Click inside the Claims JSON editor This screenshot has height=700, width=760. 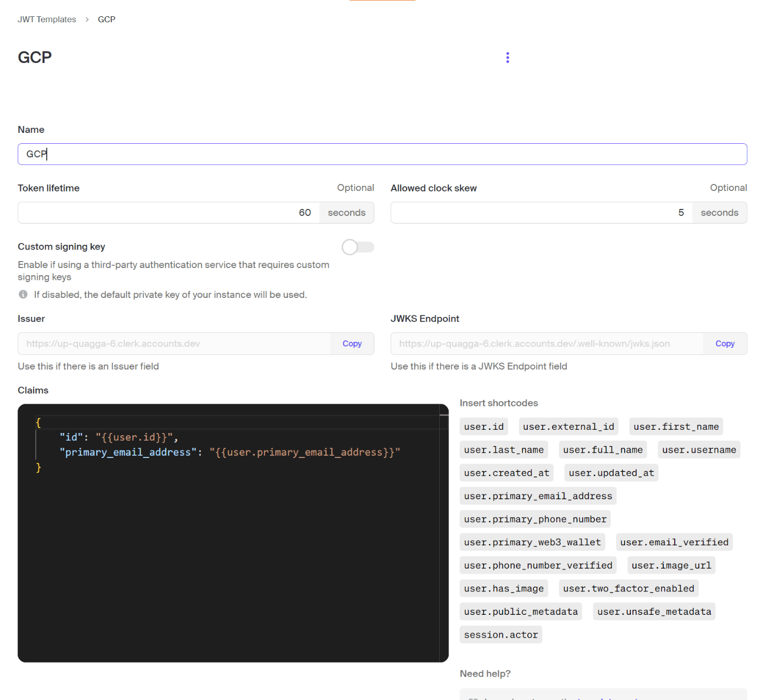coord(233,533)
